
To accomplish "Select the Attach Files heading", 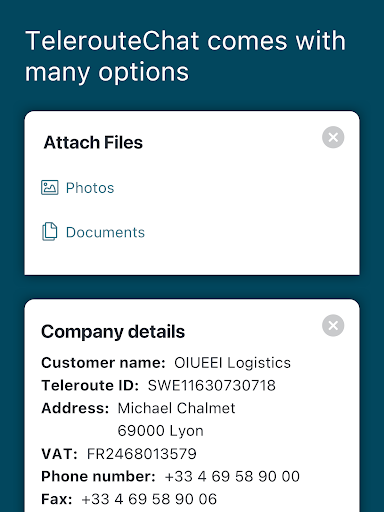I will (x=93, y=142).
